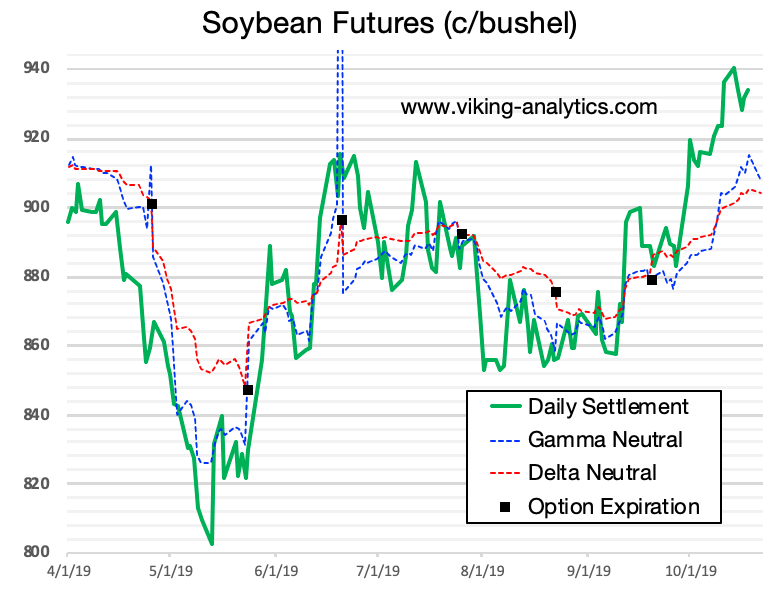The width and height of the screenshot is (782, 606).
Task: Click the late-September option expiration marker near 879
Action: click(652, 280)
